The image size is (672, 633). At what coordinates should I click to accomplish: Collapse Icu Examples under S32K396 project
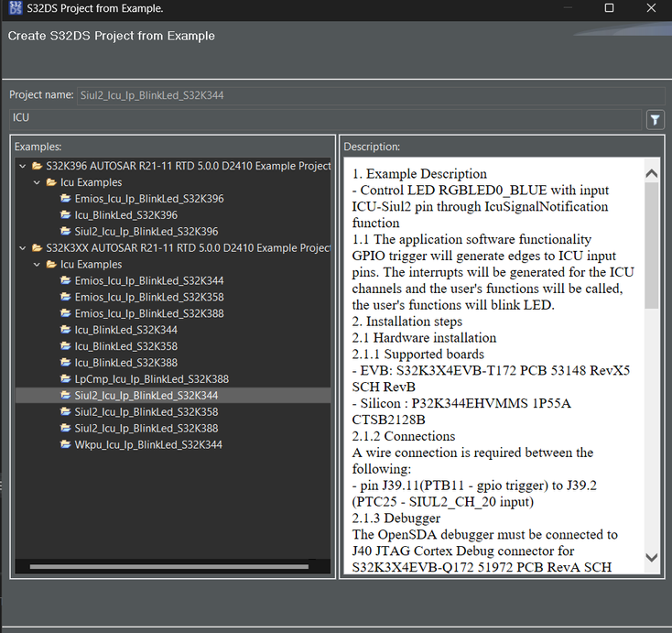(37, 182)
